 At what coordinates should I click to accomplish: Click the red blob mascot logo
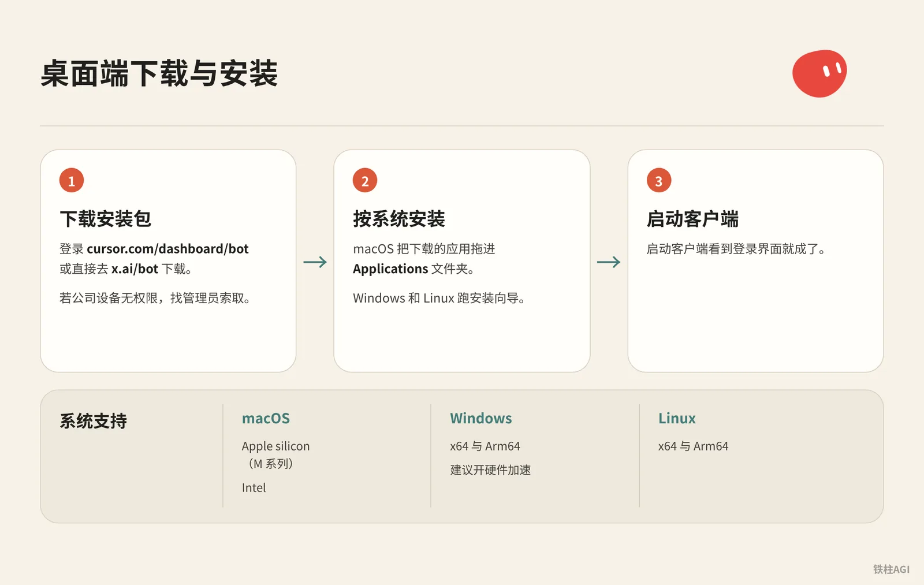(x=819, y=73)
